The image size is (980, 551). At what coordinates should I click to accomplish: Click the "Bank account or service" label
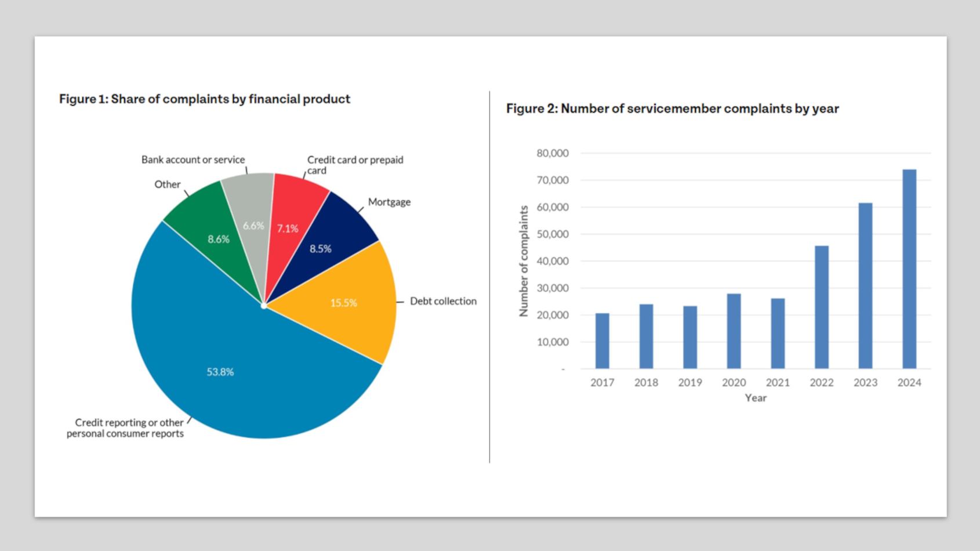[193, 159]
